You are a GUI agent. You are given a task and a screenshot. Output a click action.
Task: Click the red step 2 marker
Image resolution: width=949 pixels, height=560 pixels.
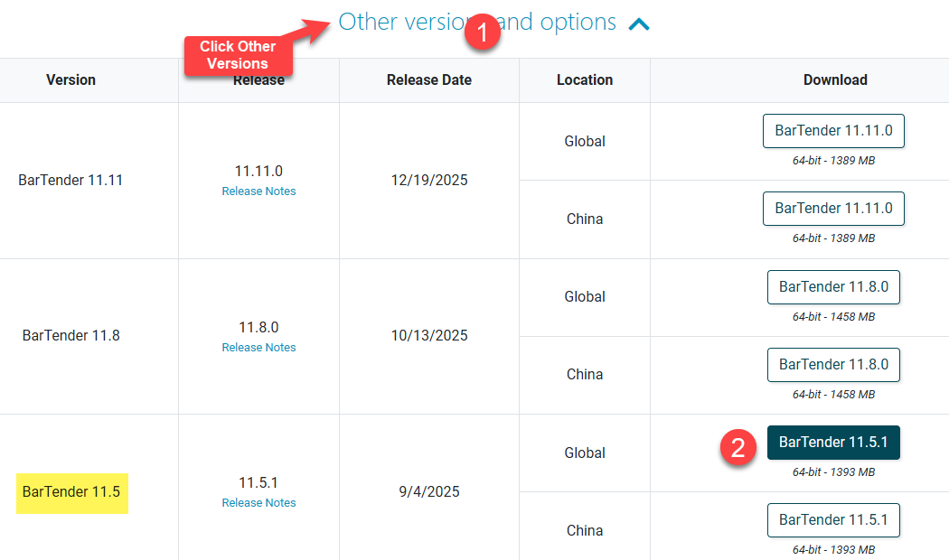click(738, 449)
